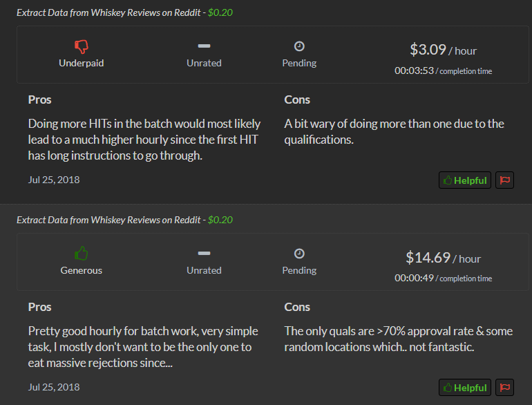Click the Jul 25, 2018 date in Underpaid review
Viewport: 532px width, 405px height.
click(54, 180)
